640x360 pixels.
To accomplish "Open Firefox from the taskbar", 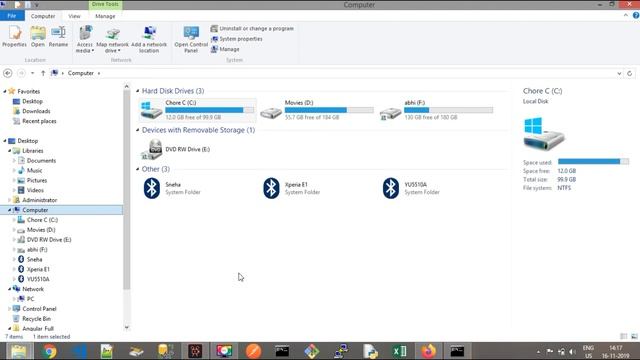I will (x=428, y=351).
